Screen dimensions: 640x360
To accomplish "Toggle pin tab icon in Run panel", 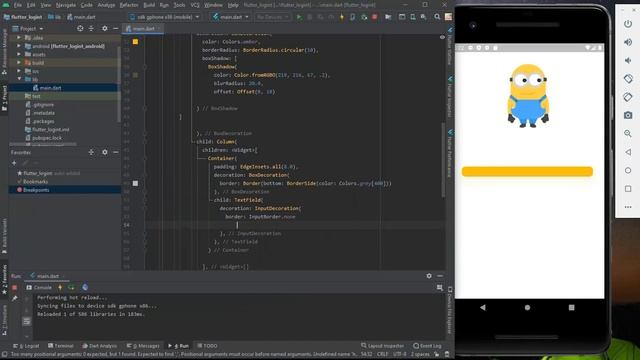I will (14, 299).
